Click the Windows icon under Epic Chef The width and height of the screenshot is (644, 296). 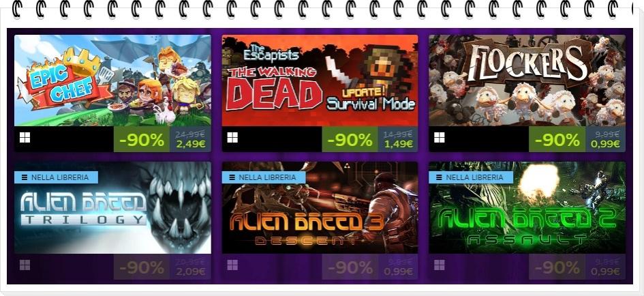click(x=25, y=138)
